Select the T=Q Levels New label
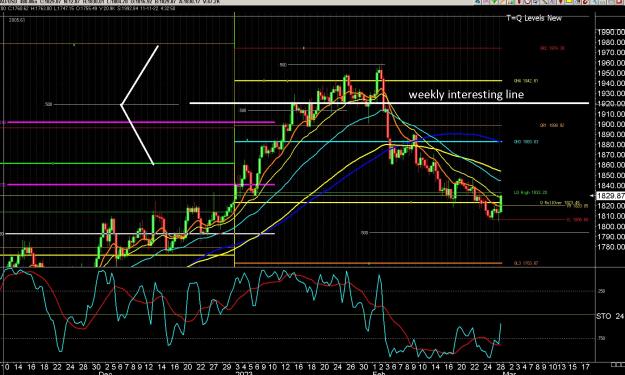The width and height of the screenshot is (625, 375). 534,18
